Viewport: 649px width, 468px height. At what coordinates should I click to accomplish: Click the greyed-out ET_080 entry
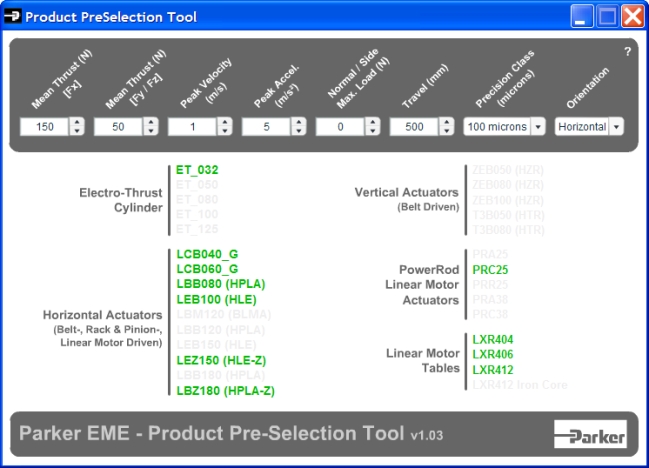(x=197, y=199)
